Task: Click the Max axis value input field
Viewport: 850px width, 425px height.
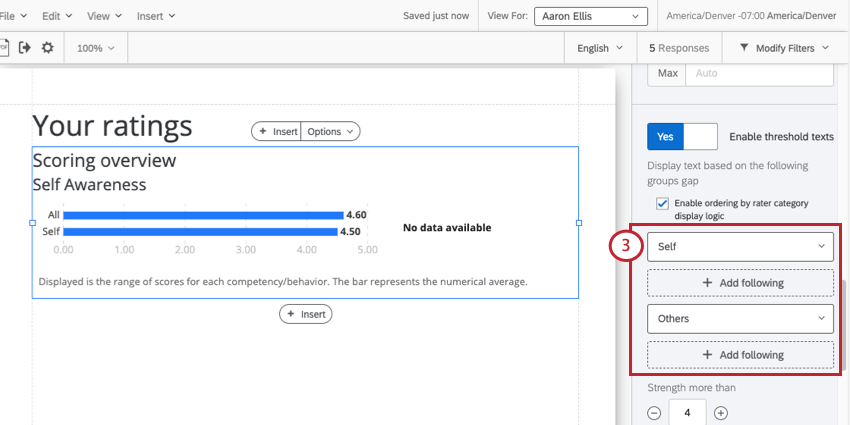Action: (x=759, y=73)
